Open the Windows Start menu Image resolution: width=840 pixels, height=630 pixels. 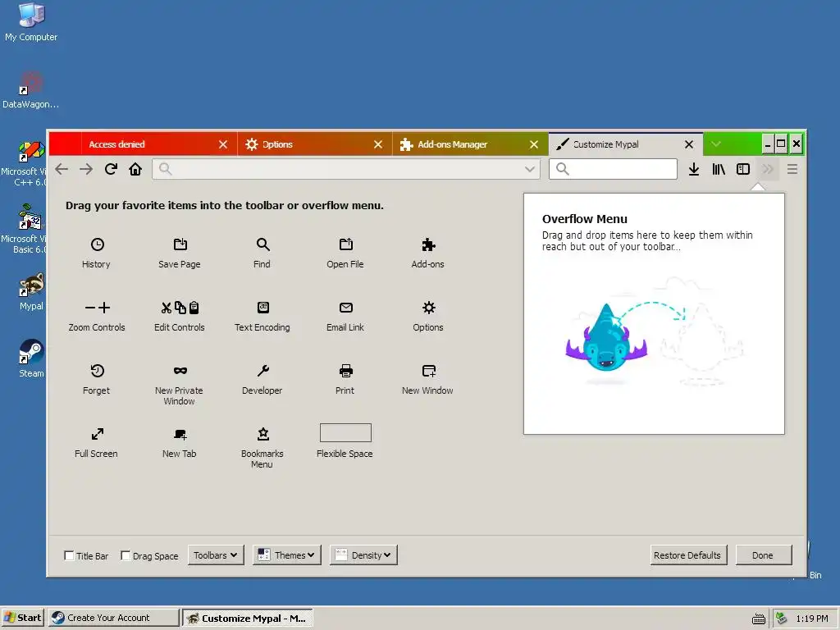[22, 618]
